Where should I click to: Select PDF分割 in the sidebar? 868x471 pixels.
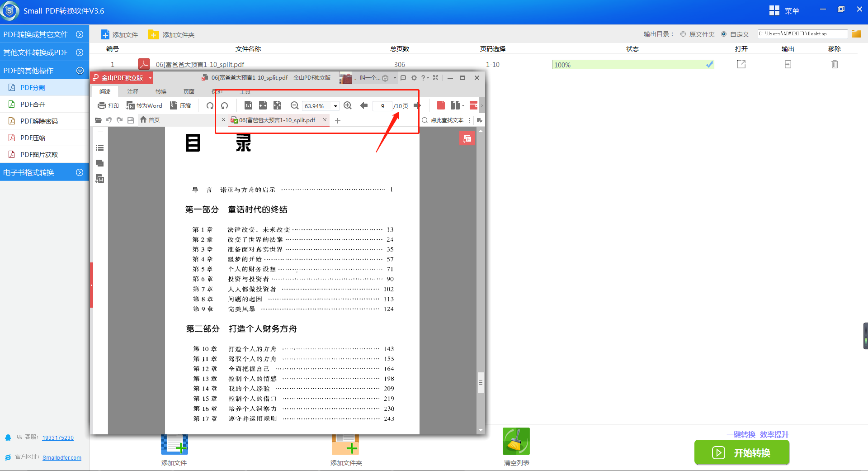(x=44, y=88)
